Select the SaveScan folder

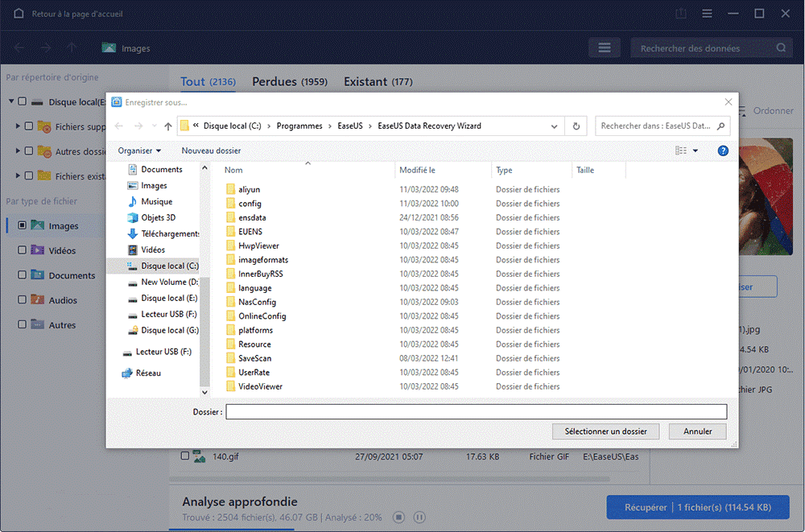pyautogui.click(x=254, y=358)
